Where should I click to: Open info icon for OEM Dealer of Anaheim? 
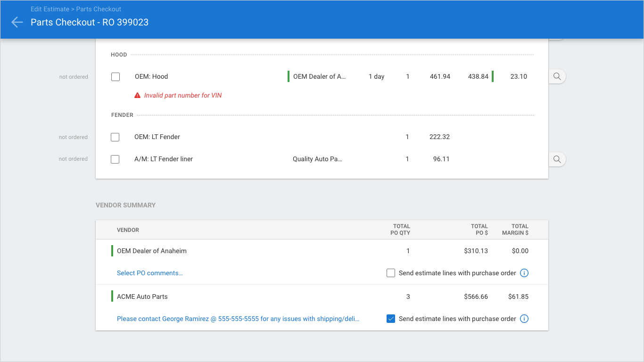[524, 273]
